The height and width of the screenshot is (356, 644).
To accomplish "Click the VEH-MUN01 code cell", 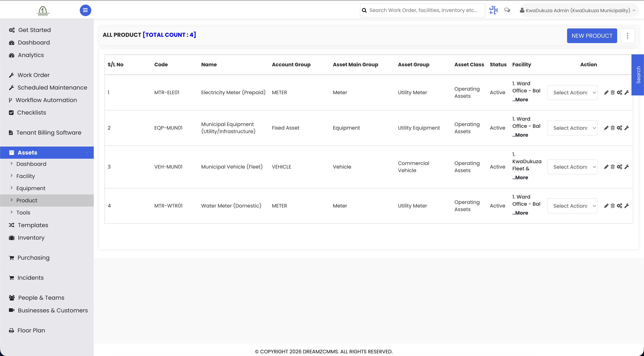I will point(169,167).
